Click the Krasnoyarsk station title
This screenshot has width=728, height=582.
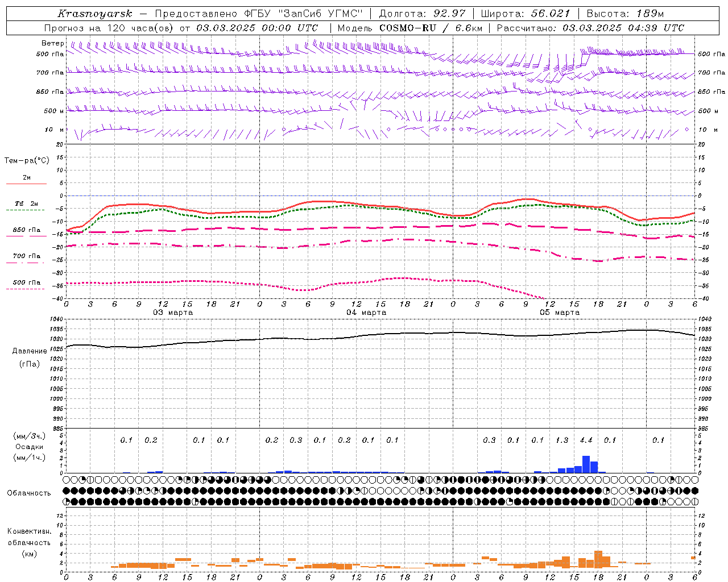tap(94, 14)
